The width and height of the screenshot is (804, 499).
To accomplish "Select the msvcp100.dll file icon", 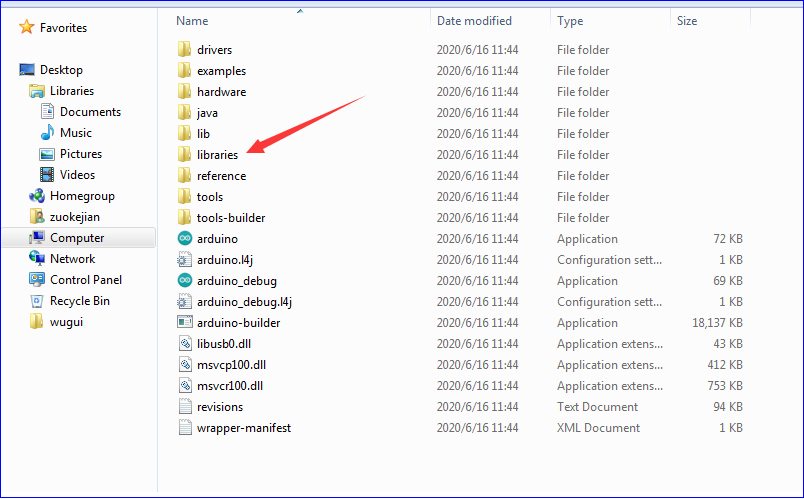I will (185, 365).
